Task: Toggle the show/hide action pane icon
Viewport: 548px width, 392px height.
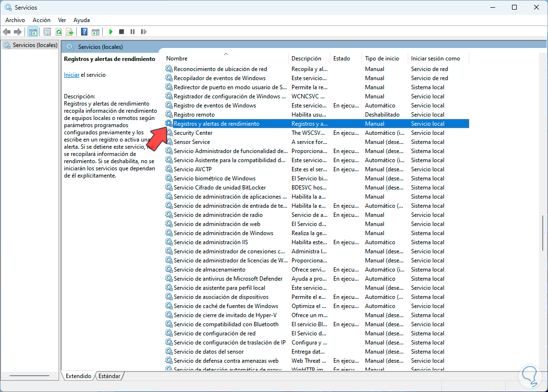Action: coord(96,32)
